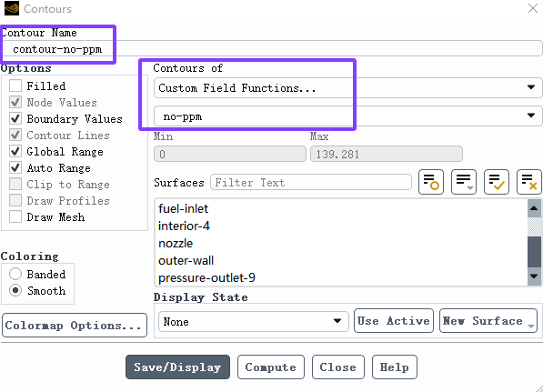Select Banded coloring radio button

(x=15, y=274)
